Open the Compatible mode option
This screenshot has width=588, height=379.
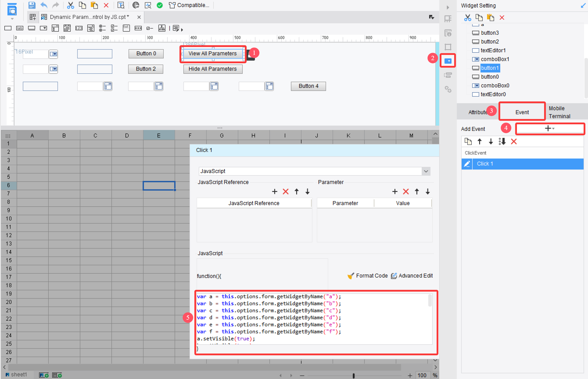click(189, 5)
